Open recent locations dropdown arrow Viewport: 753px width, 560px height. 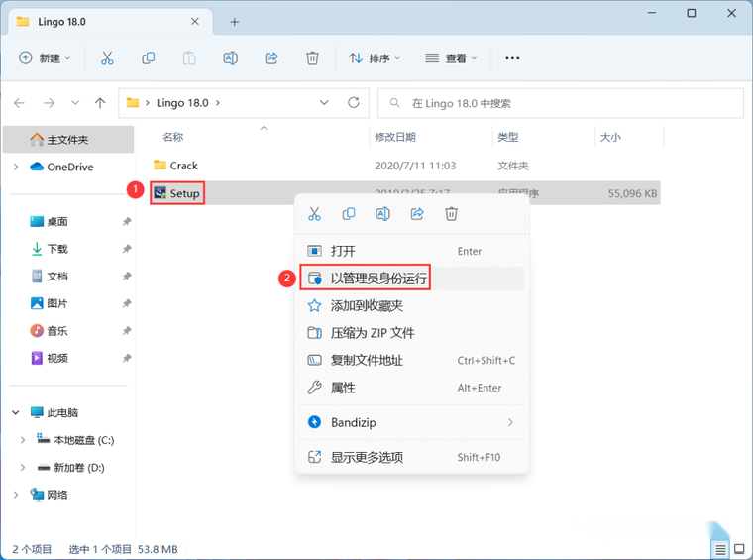point(75,102)
